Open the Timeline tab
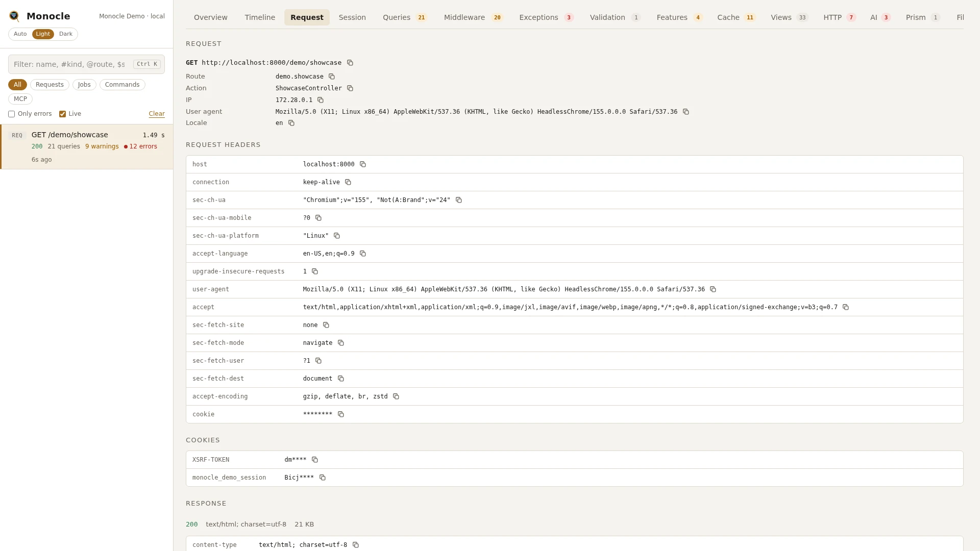 point(260,17)
